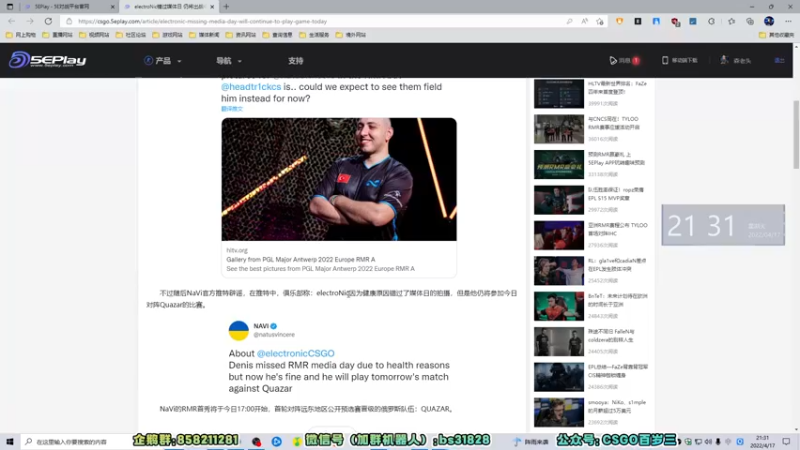Open the Favorites star menu
The image size is (800, 450).
732,21
